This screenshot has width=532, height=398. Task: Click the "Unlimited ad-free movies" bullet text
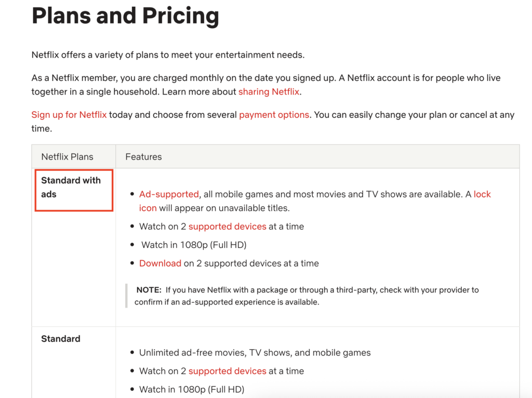click(x=255, y=353)
